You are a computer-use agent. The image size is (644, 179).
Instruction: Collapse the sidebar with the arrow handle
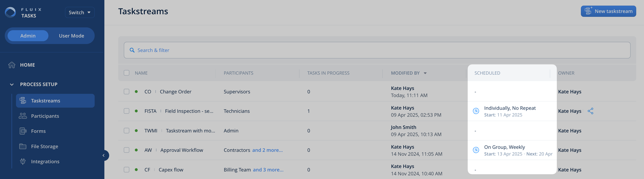(x=104, y=155)
